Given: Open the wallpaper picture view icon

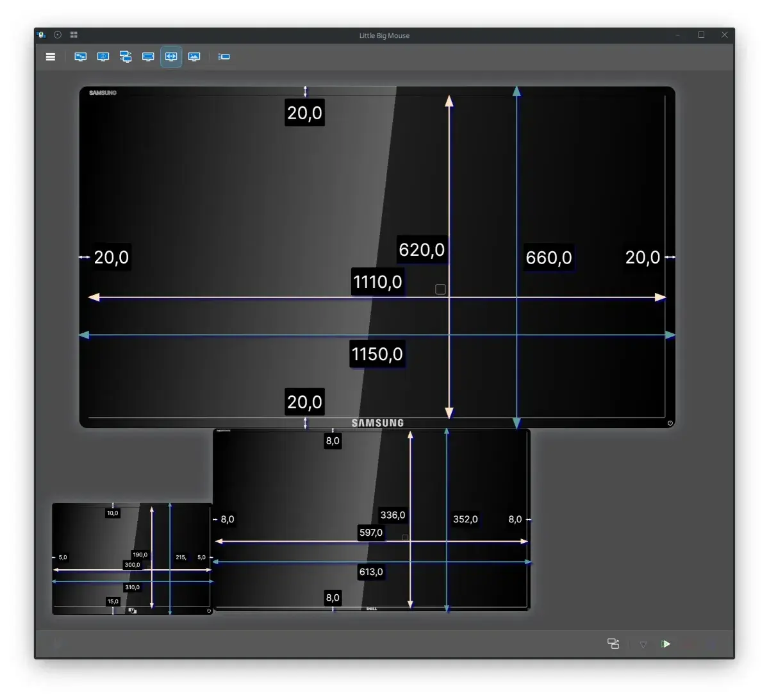Looking at the screenshot, I should click(x=194, y=57).
